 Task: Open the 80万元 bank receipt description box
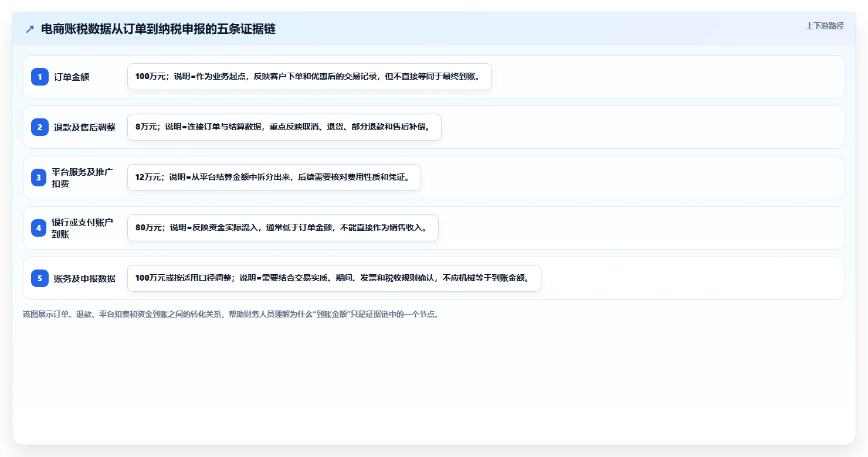pos(283,228)
